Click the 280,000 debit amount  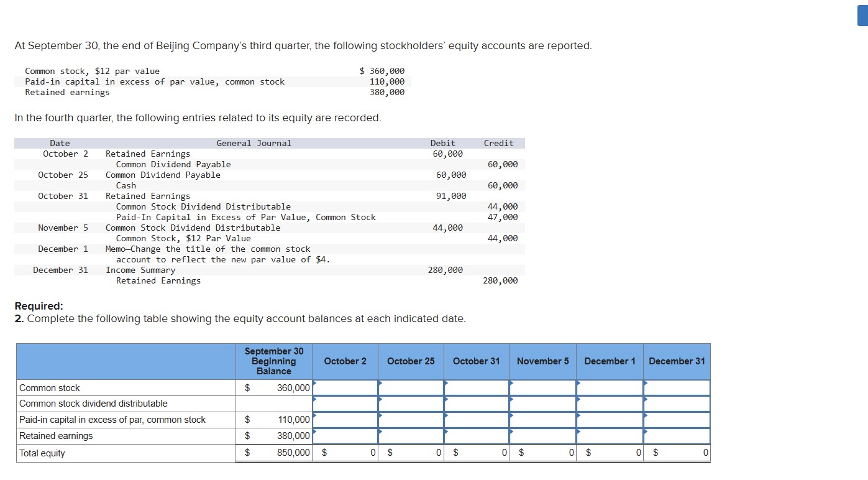coord(445,270)
